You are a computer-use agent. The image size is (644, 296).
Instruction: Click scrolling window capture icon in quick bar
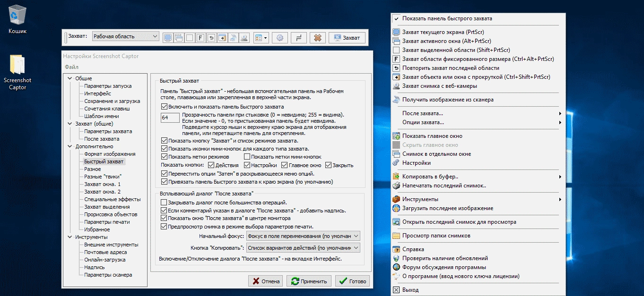[222, 38]
